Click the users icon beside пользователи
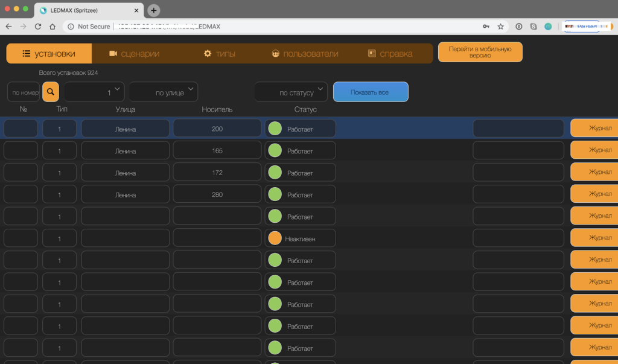 pyautogui.click(x=275, y=53)
